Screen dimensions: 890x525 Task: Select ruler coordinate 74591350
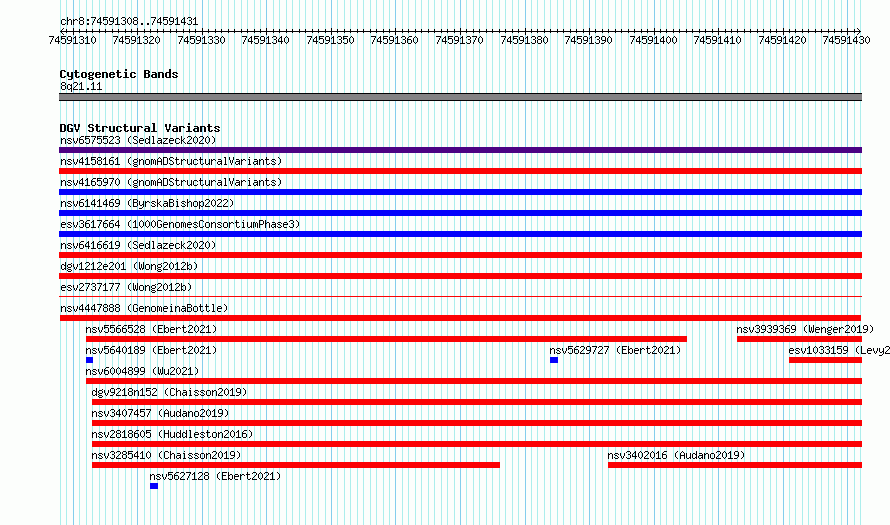pos(330,40)
